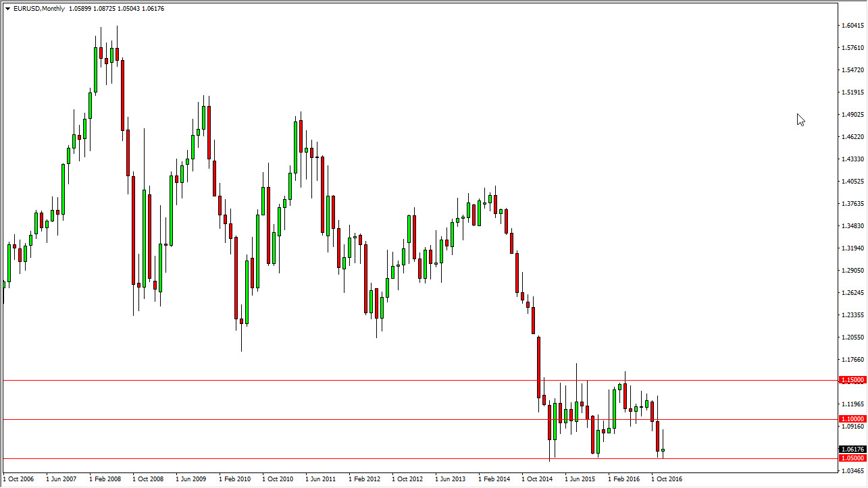Viewport: 868px width, 488px height.
Task: Select the red 1.05000 level price tag
Action: click(851, 458)
